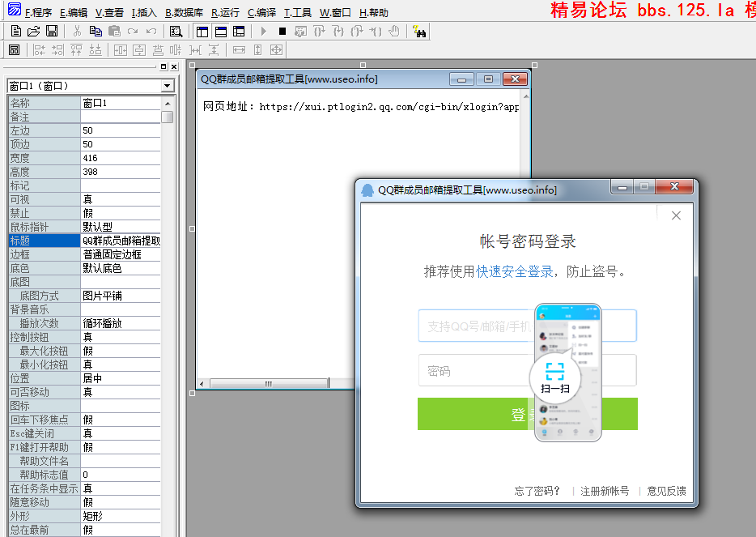Create a new program file
The height and width of the screenshot is (537, 756).
click(x=16, y=32)
